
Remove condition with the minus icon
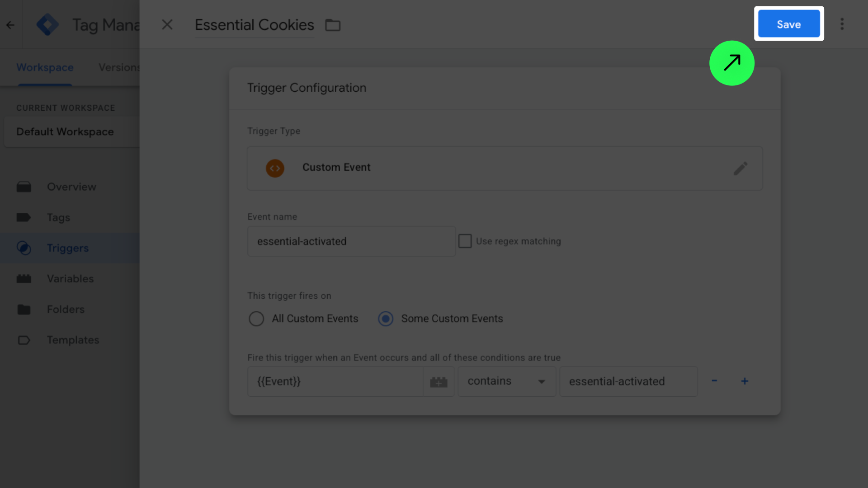coord(714,381)
